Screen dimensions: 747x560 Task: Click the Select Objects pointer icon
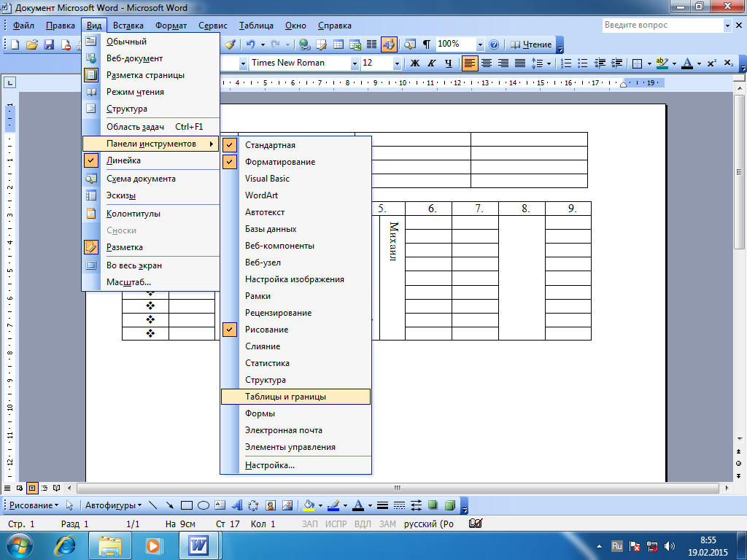(69, 505)
